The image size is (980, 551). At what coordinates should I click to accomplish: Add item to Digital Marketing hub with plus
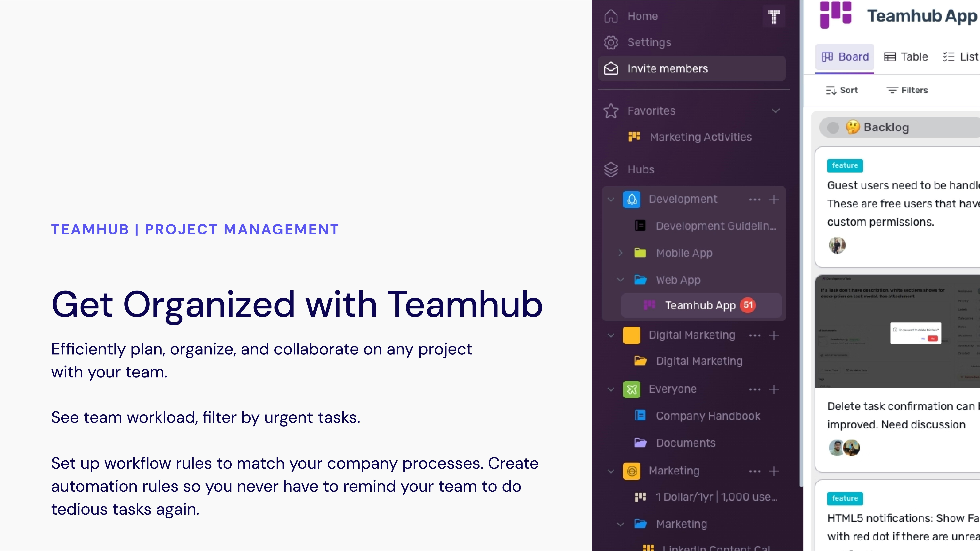(774, 335)
